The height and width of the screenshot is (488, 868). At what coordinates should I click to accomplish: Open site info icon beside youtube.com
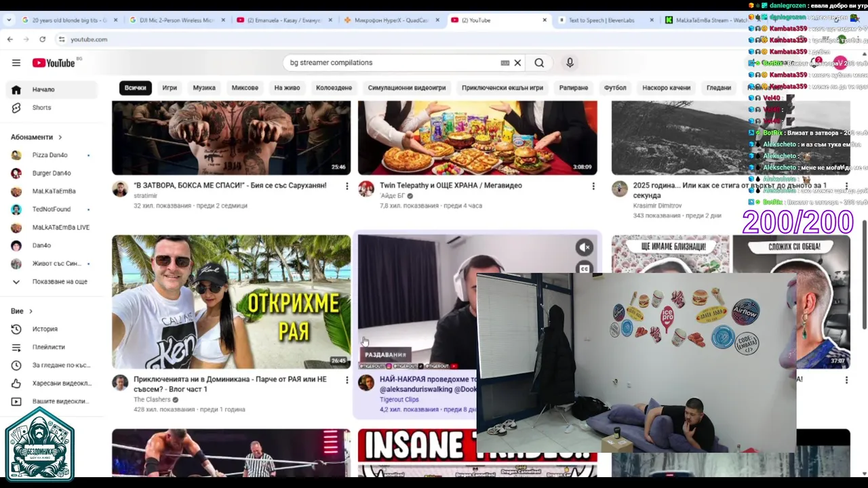[x=62, y=39]
